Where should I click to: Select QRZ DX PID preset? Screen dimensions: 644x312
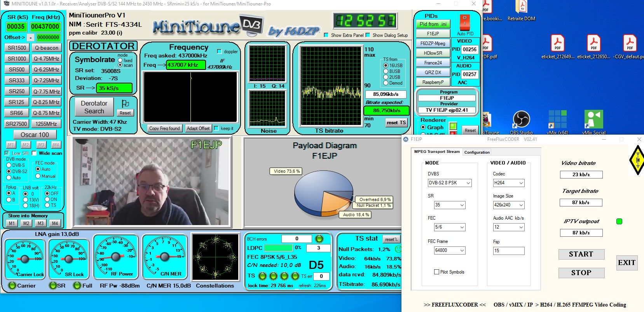click(x=433, y=73)
